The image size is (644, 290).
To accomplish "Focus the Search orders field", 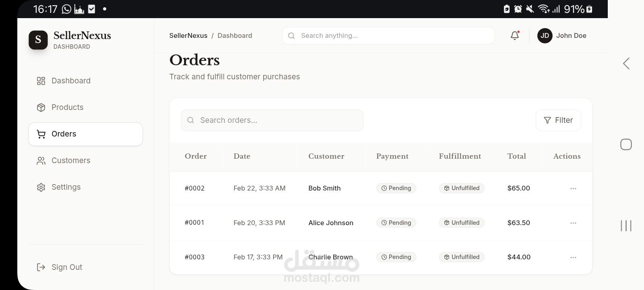I will pos(272,120).
